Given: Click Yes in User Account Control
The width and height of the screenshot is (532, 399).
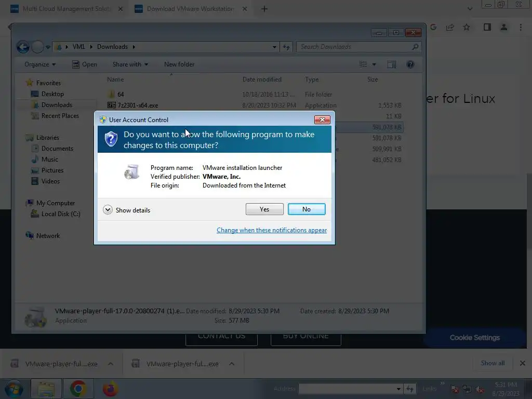Looking at the screenshot, I should pos(264,209).
